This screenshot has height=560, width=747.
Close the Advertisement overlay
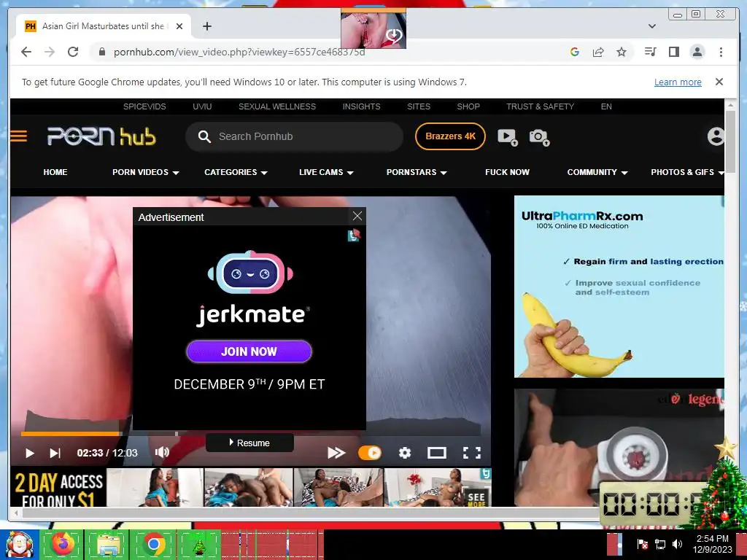click(x=357, y=216)
